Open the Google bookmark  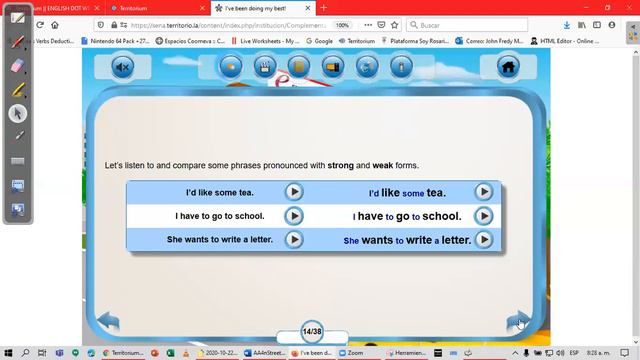pyautogui.click(x=319, y=41)
